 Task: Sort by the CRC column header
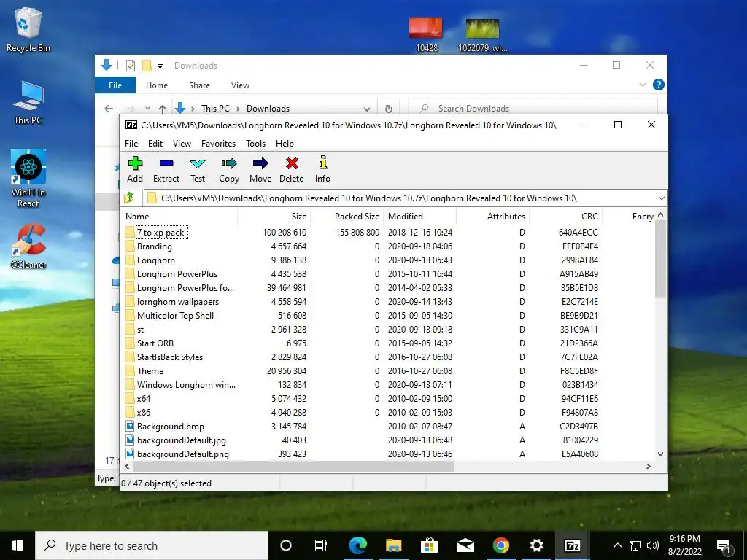click(566, 216)
